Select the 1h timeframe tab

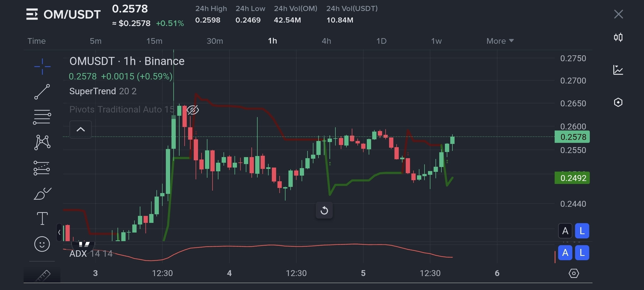coord(272,41)
